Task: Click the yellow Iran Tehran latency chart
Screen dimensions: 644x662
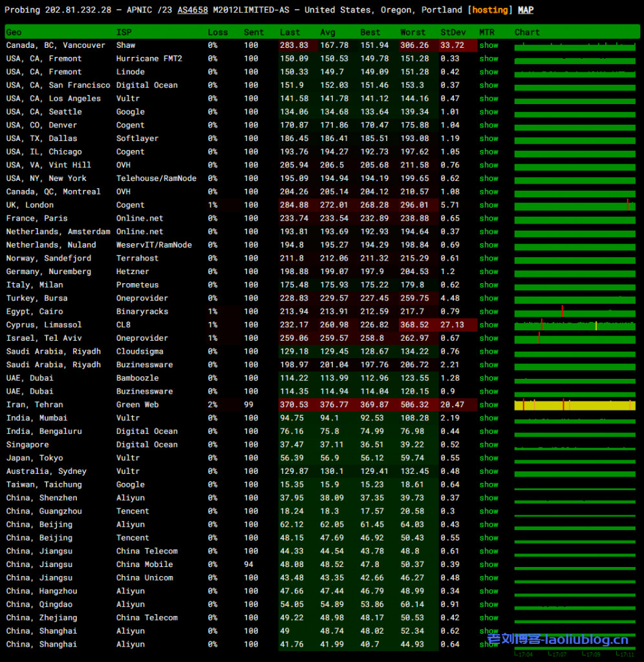Action: [575, 405]
